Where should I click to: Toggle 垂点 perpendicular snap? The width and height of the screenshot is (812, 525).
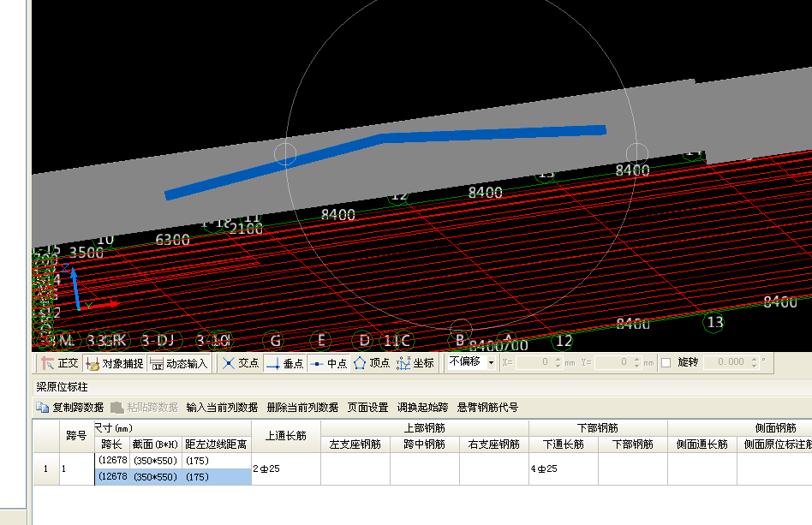click(x=285, y=363)
